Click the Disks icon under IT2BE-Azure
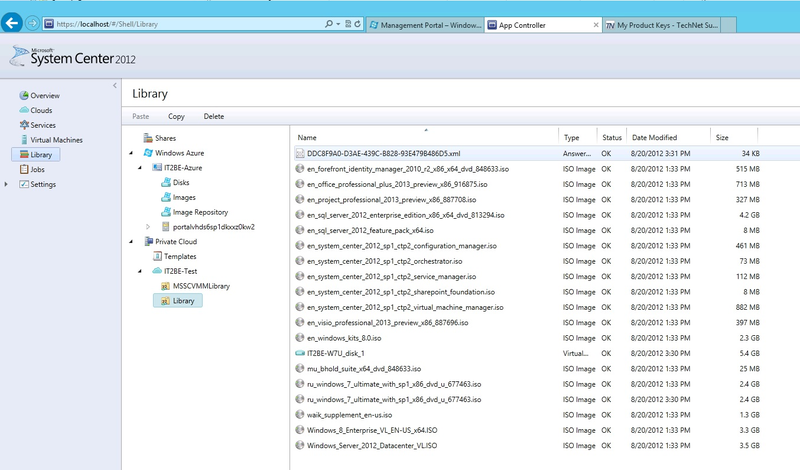800x470 pixels. coord(166,182)
